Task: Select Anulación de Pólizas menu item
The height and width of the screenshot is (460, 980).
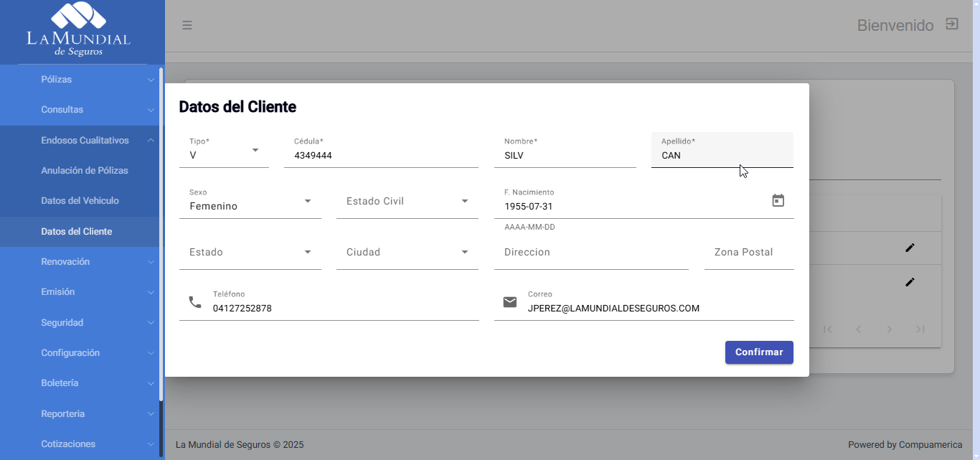Action: (x=85, y=171)
